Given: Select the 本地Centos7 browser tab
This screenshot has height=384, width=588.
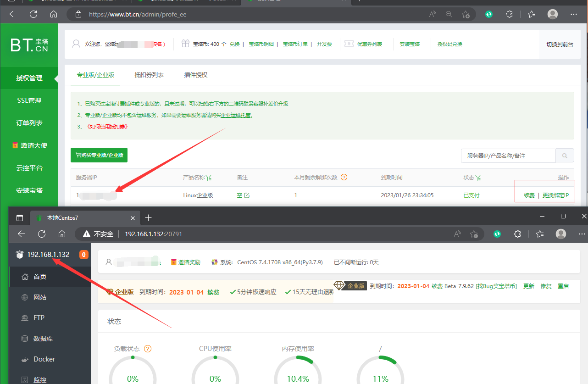Looking at the screenshot, I should (x=85, y=218).
